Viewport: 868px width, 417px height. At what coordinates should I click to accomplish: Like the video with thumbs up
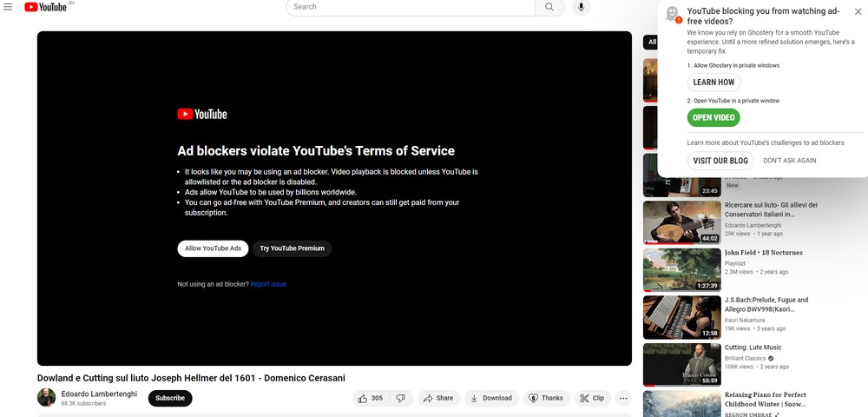pos(371,398)
